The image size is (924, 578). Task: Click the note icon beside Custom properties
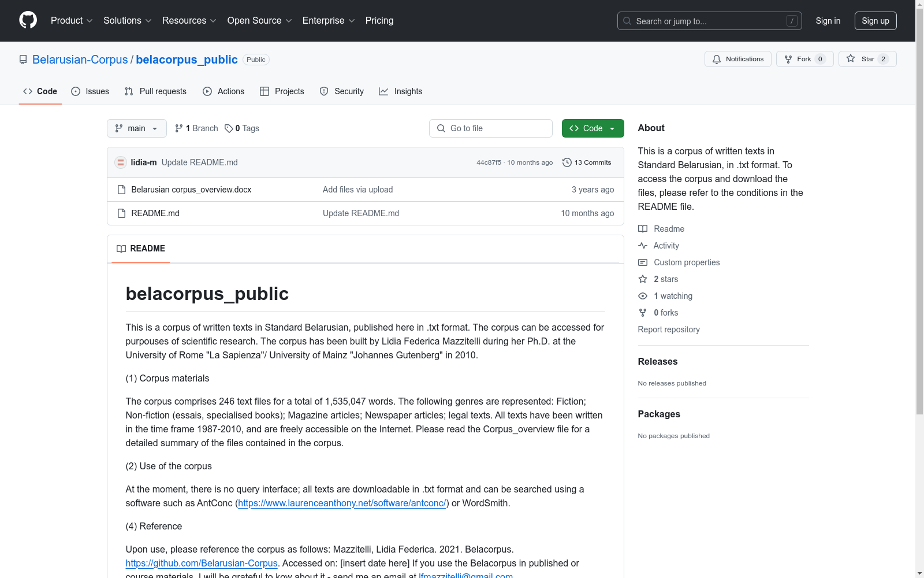click(643, 262)
